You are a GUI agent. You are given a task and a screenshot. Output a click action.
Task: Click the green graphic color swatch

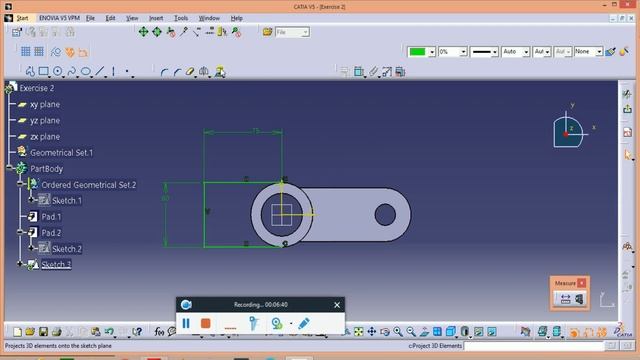tap(417, 52)
